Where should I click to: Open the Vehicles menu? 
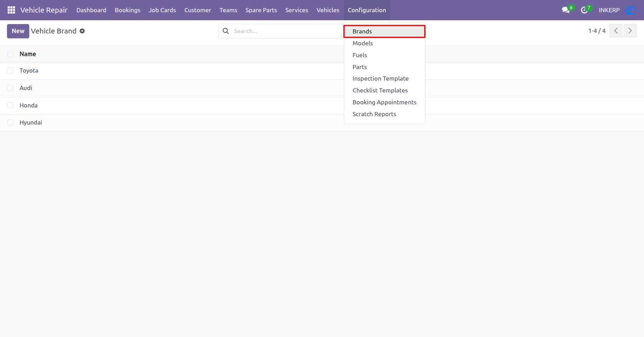[328, 10]
